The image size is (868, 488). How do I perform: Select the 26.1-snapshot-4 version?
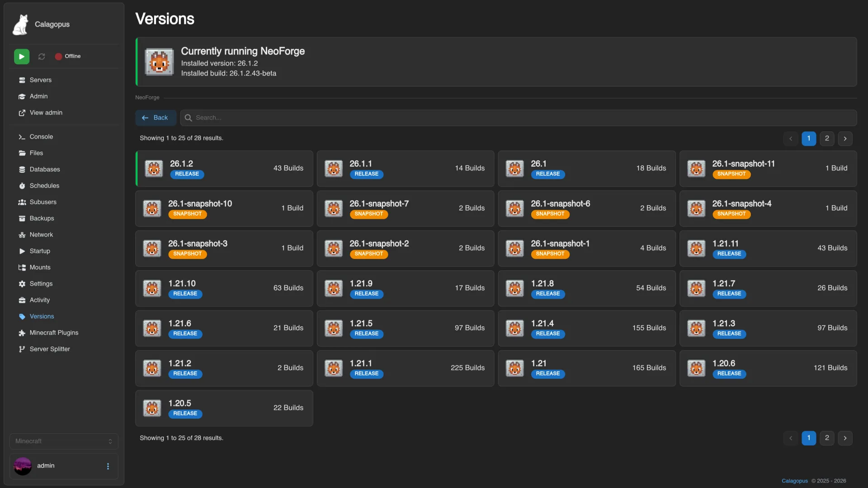point(768,208)
